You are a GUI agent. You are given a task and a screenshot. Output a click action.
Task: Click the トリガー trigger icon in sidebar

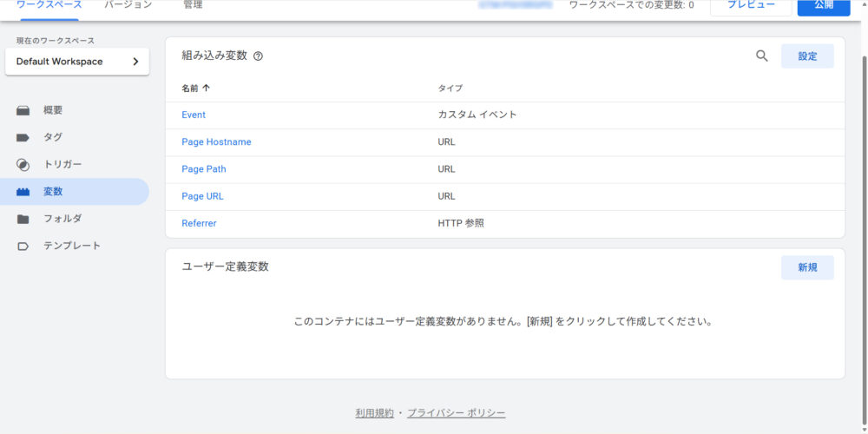(23, 165)
